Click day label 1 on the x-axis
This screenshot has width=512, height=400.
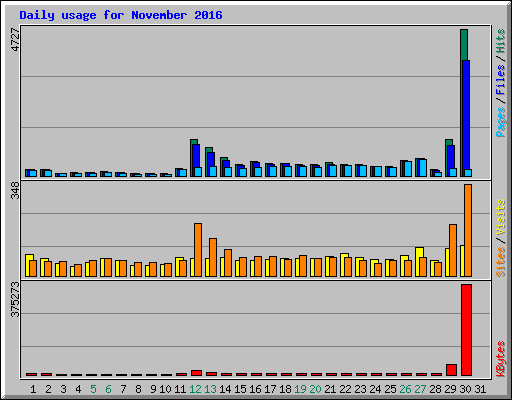pyautogui.click(x=33, y=389)
